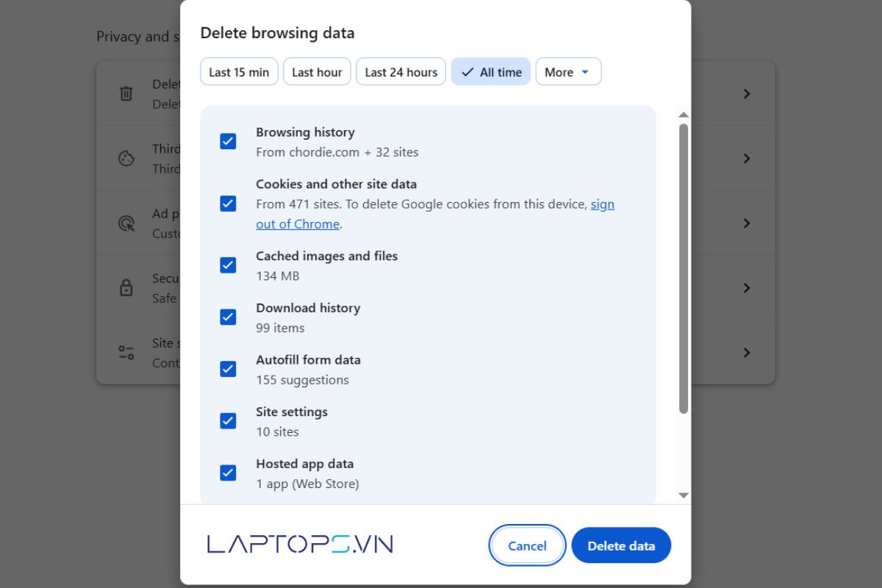
Task: Uncheck the Browsing history checkbox
Action: pos(228,141)
